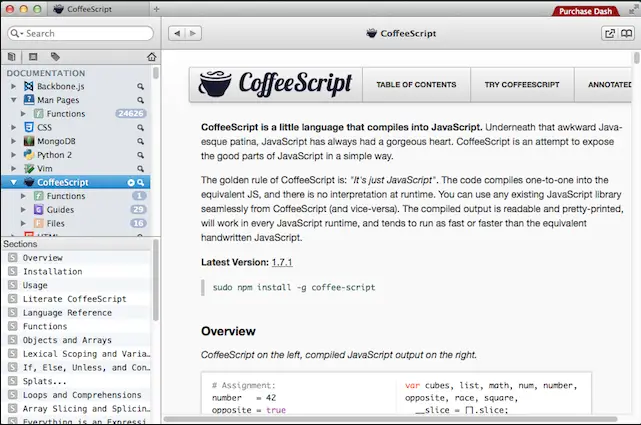Click the Overview heading on the page

pyautogui.click(x=228, y=331)
